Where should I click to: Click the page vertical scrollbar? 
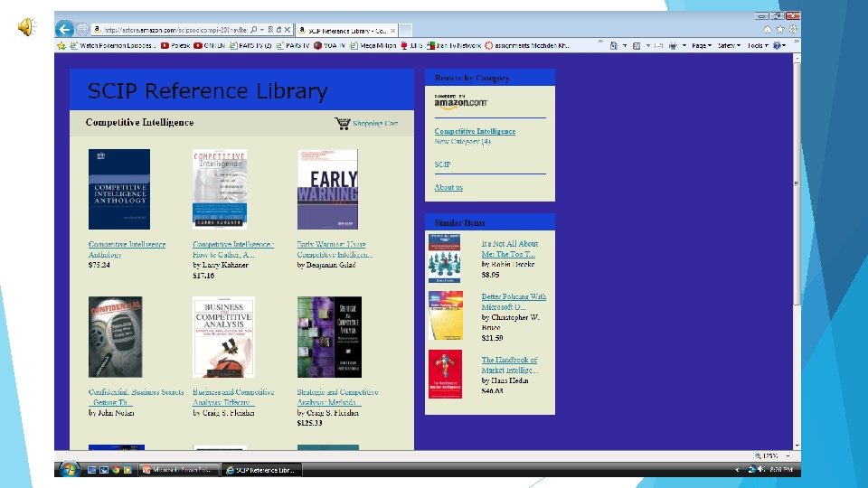pyautogui.click(x=797, y=251)
